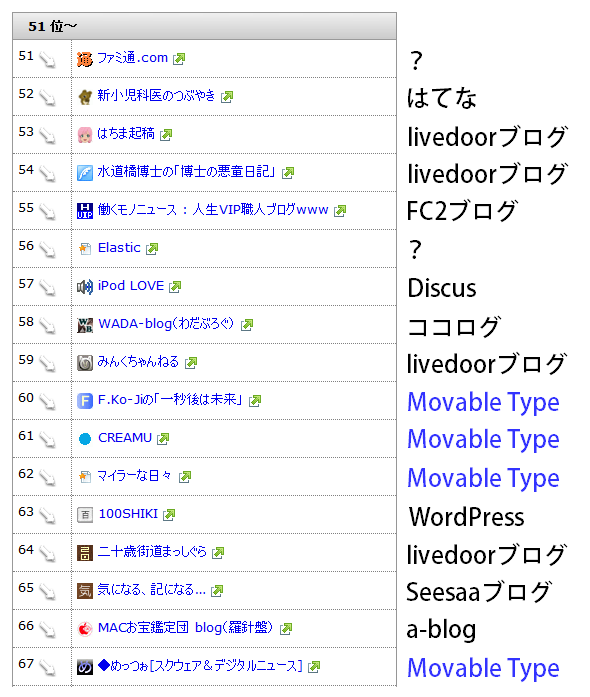
Task: Click iPod LOVE speaker favicon
Action: 85,287
